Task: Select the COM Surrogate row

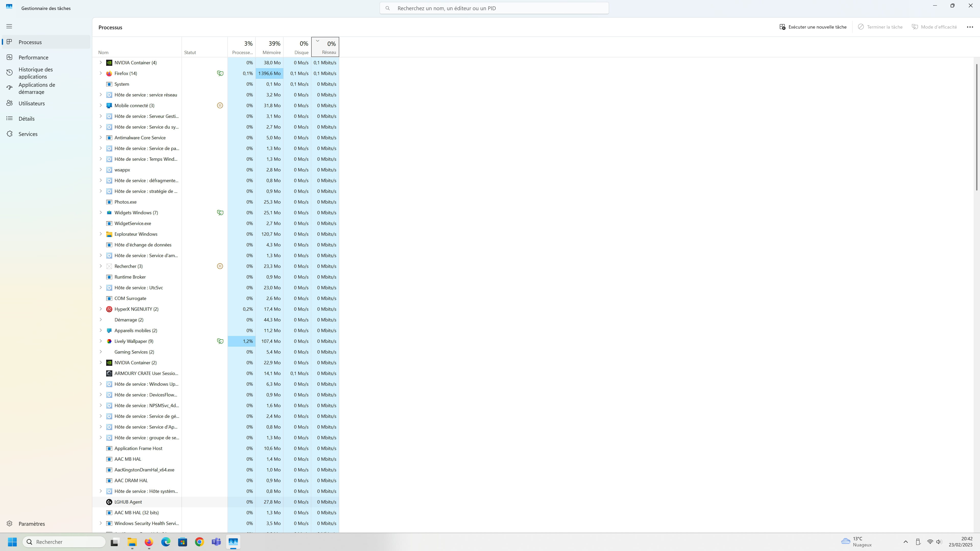Action: 216,298
